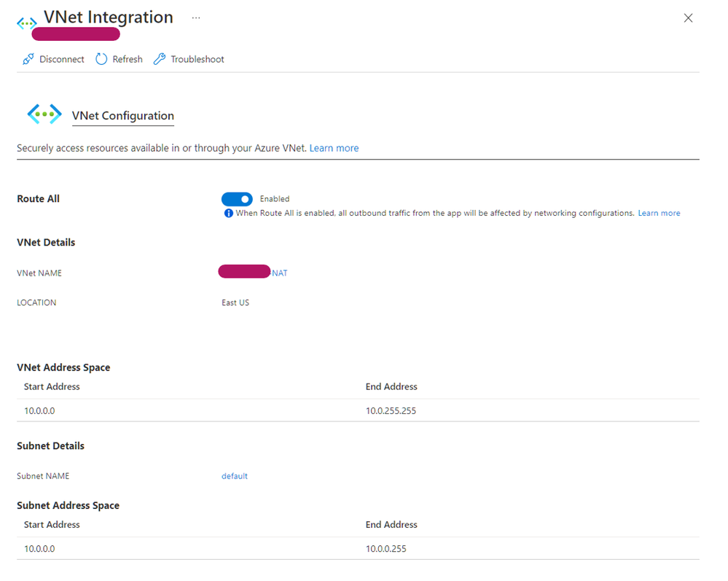Viewport: 728px width, 581px height.
Task: Click Subnet Address Space Start Address column header
Action: (x=52, y=525)
